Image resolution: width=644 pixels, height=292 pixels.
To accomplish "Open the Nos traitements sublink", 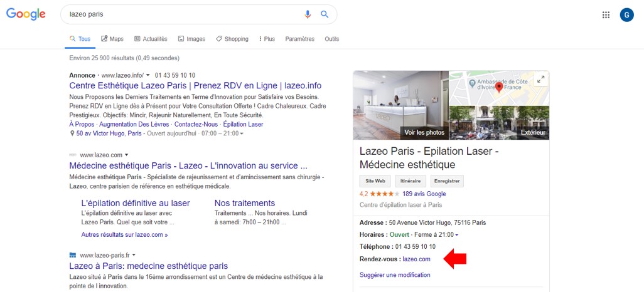I will (x=245, y=203).
